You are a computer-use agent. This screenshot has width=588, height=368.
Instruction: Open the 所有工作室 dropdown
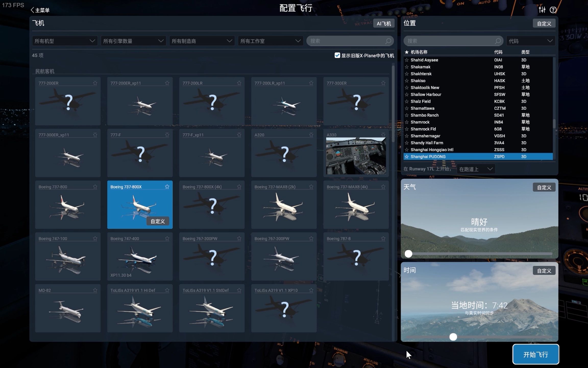tap(271, 41)
